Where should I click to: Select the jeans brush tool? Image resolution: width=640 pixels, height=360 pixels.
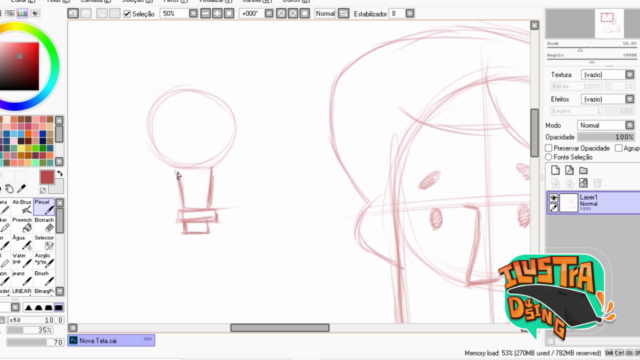coord(22,278)
